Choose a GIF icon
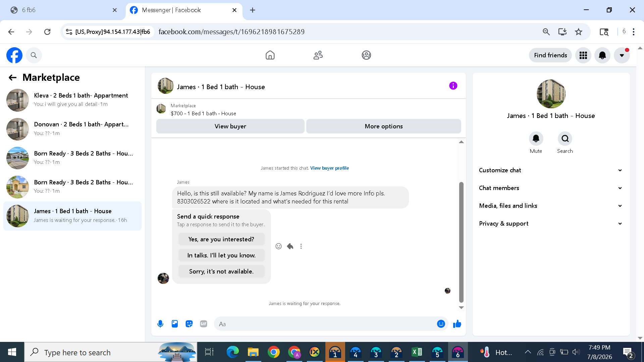644x362 pixels. pos(204,324)
